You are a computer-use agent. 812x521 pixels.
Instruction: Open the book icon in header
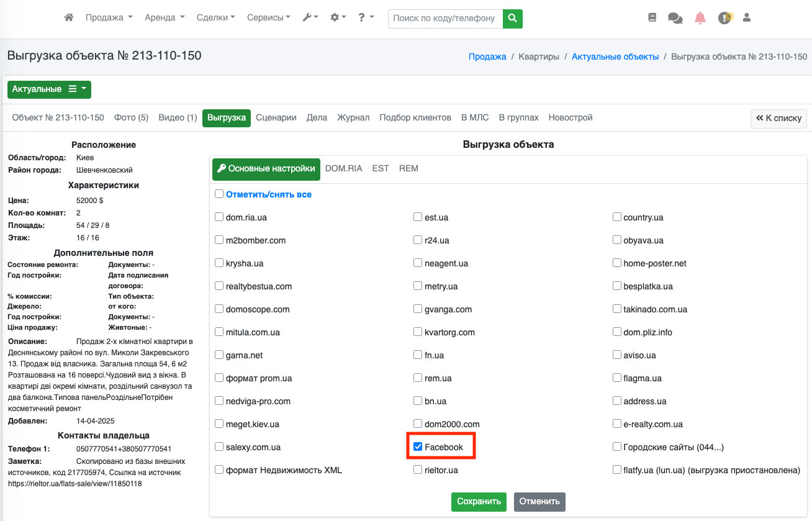click(652, 18)
